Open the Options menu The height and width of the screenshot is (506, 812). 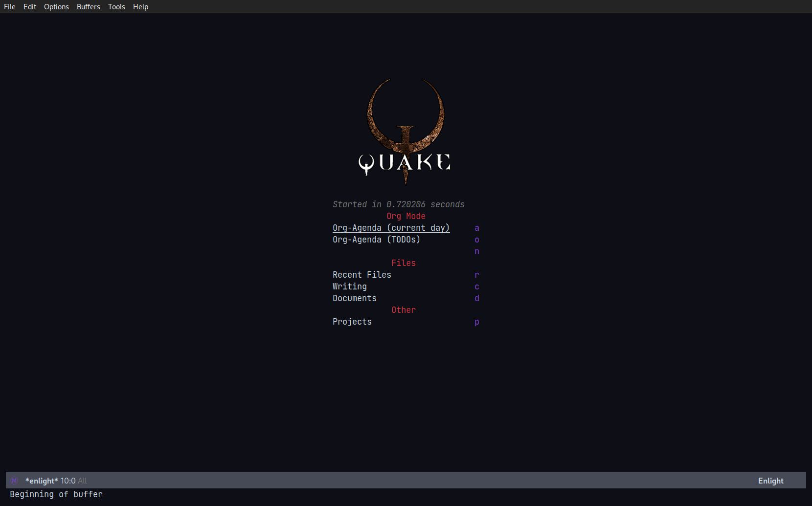point(56,7)
